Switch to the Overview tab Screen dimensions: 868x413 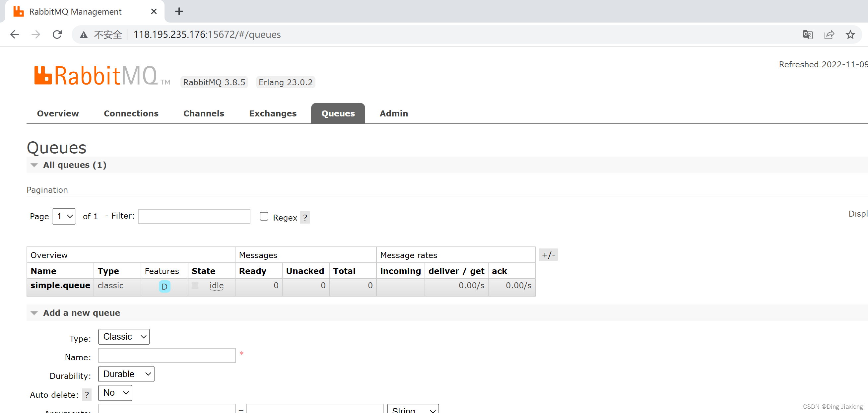coord(58,114)
